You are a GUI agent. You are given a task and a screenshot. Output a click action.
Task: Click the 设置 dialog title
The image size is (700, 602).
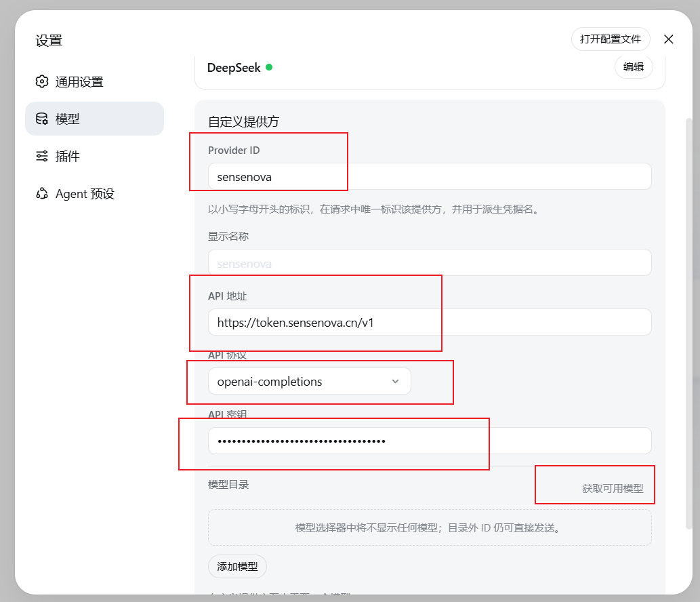point(49,41)
